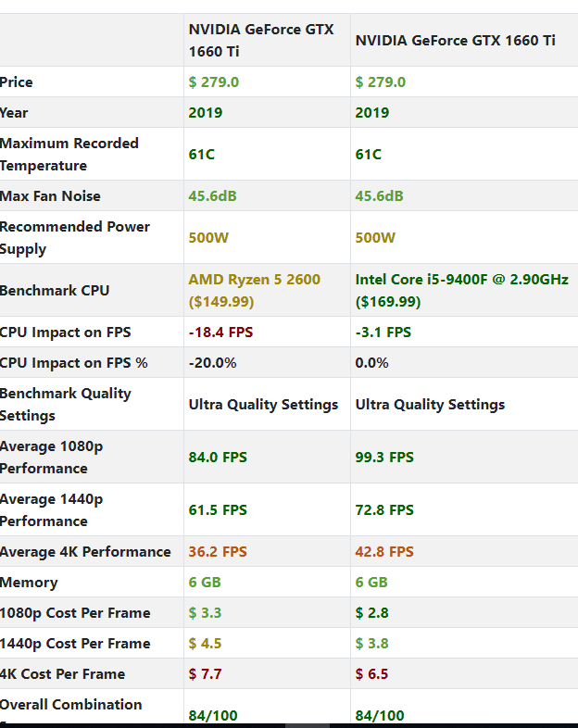Select the '-18.4 FPS' value
Viewport: 578px width, 728px height.
point(221,333)
